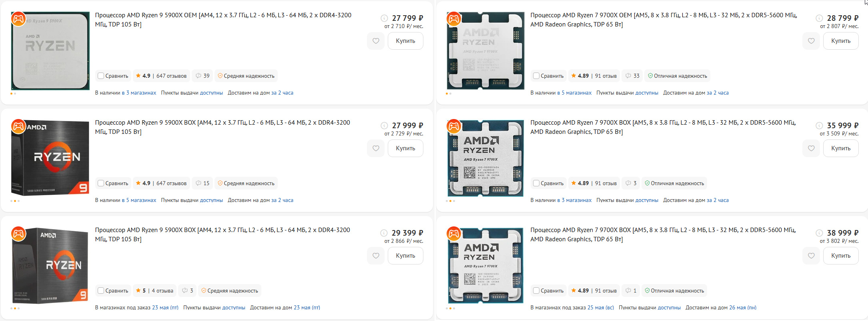Open comments icon with 39 on Ryzen 9 OEM
This screenshot has width=868, height=321.
[x=202, y=76]
